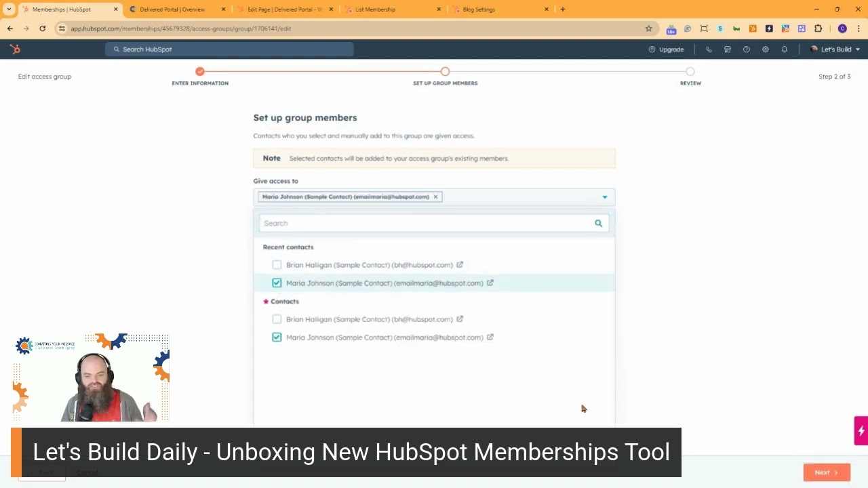Open the green bw extension

[x=736, y=28]
